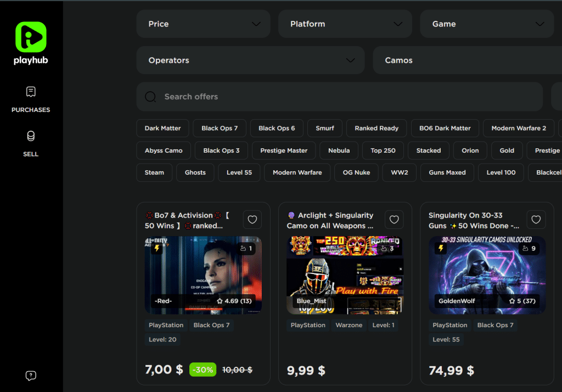562x392 pixels.
Task: Select the Black Ops 7 filter tag
Action: click(220, 128)
